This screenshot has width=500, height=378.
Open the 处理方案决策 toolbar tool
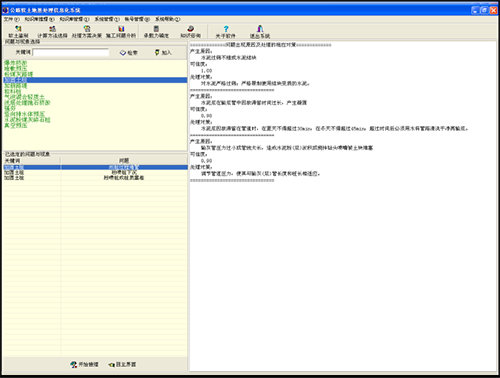(x=87, y=32)
